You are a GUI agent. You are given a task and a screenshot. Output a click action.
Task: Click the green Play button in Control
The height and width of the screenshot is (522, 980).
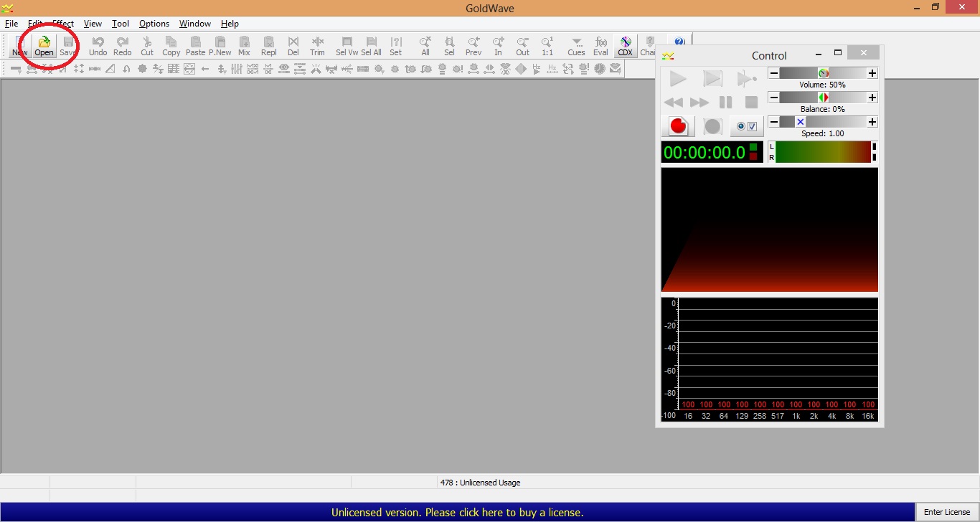pos(678,79)
